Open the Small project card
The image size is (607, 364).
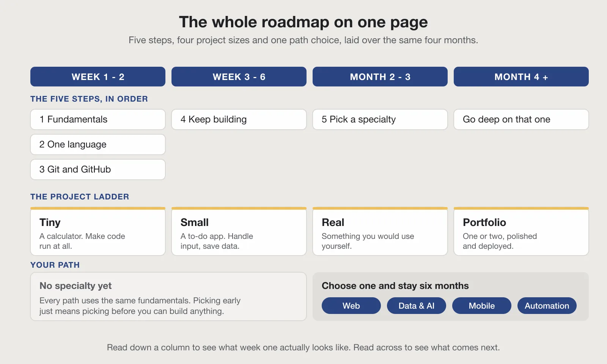[239, 231]
